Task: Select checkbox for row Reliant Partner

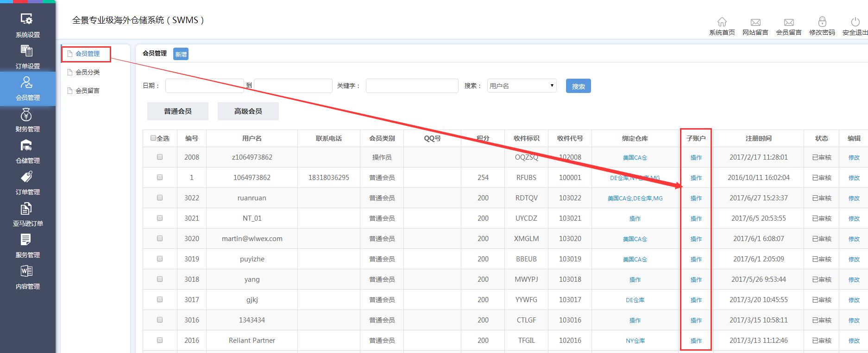Action: [160, 340]
